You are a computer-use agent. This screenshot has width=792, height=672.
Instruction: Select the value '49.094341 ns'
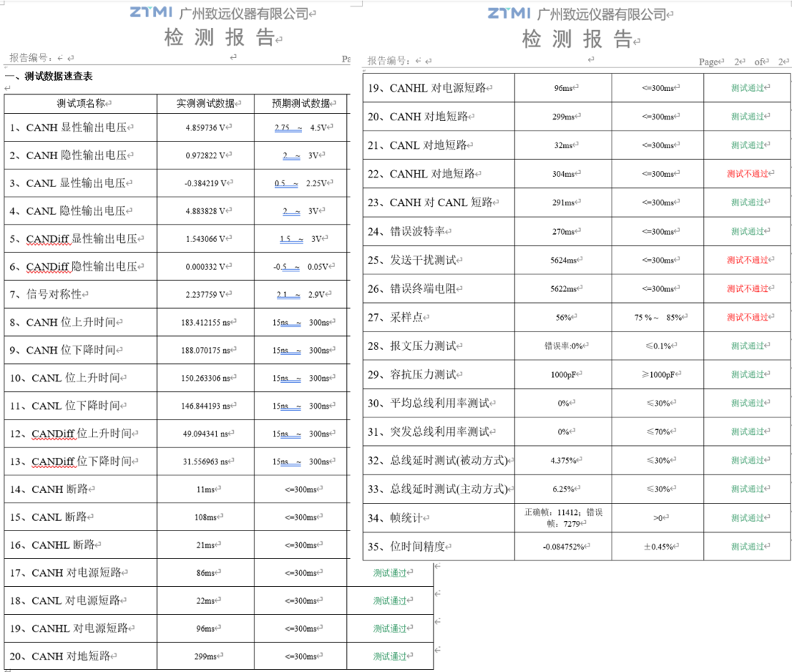205,434
